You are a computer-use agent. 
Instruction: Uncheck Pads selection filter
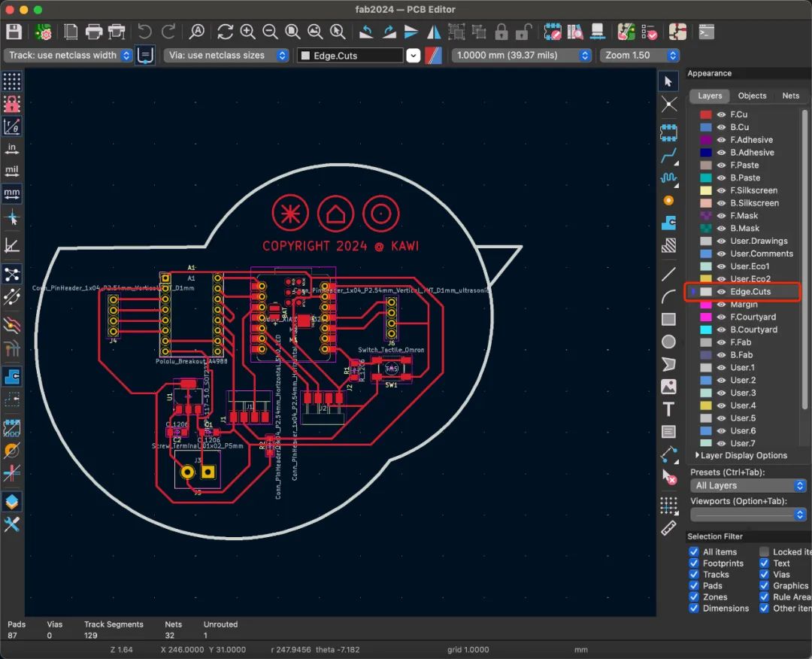pos(694,586)
